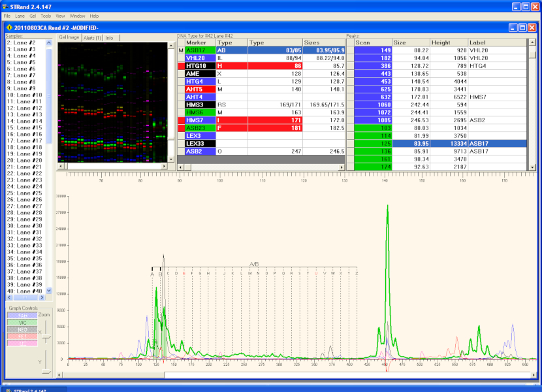This screenshot has width=542, height=392.
Task: Click the Scan 1060 peak cell
Action: pyautogui.click(x=373, y=105)
